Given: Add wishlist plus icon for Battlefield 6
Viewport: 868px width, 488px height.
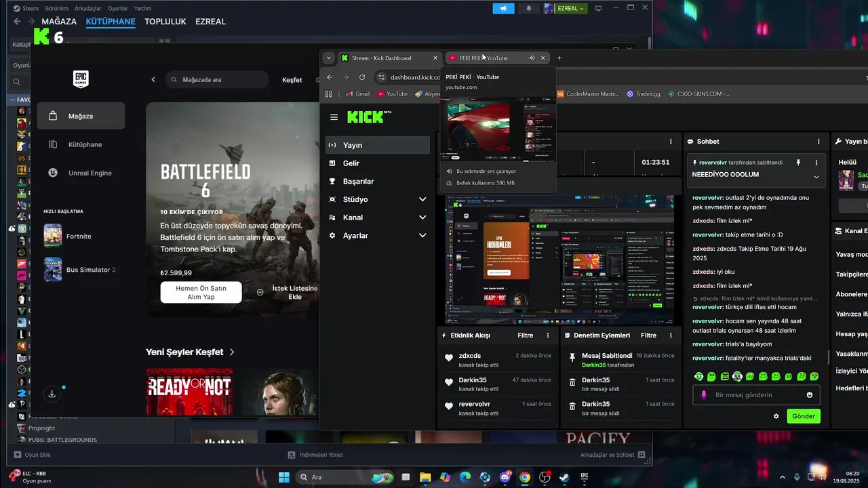Looking at the screenshot, I should pos(260,293).
